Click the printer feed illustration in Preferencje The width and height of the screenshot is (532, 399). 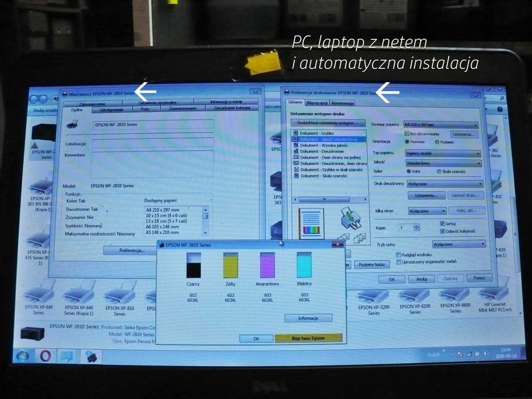click(x=351, y=218)
